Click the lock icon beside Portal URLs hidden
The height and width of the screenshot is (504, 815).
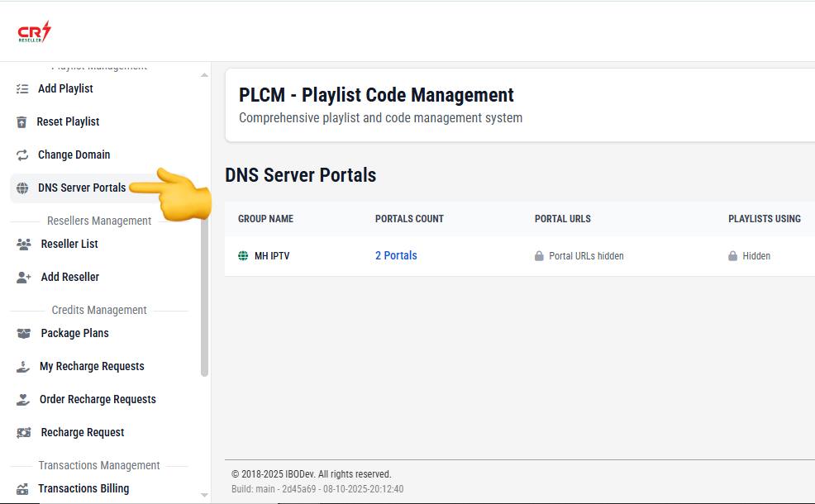539,256
